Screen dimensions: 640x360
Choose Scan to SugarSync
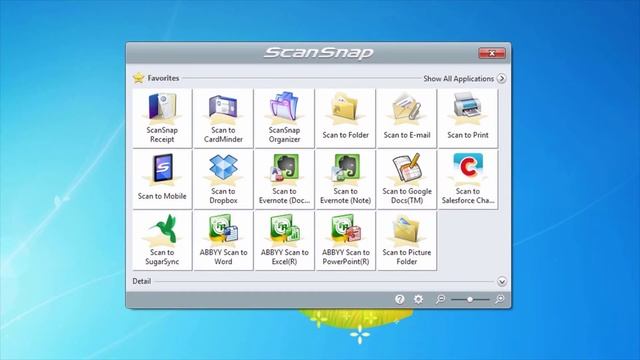pyautogui.click(x=162, y=240)
